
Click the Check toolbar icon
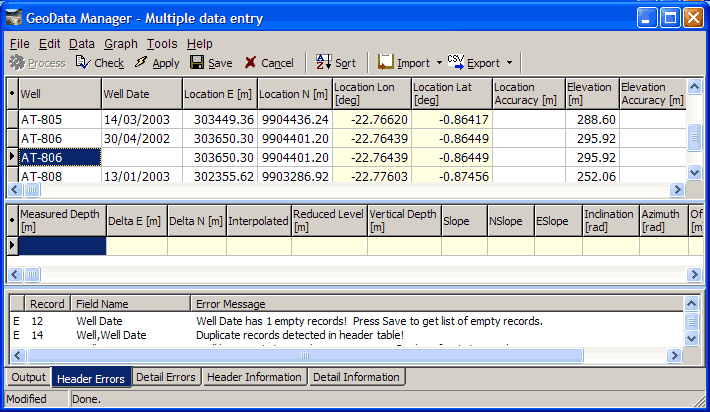tap(83, 62)
